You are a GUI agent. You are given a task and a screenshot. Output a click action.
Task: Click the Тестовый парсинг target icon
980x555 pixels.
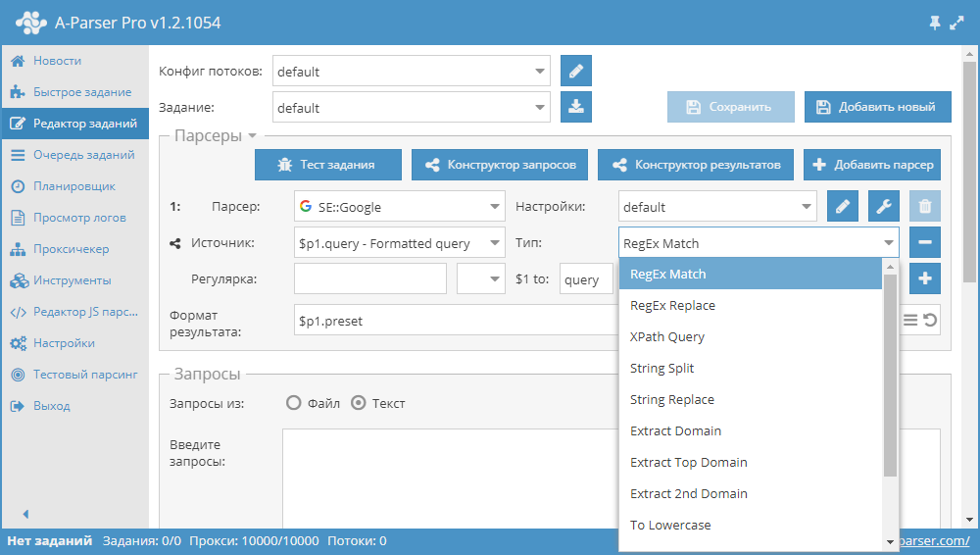click(18, 375)
